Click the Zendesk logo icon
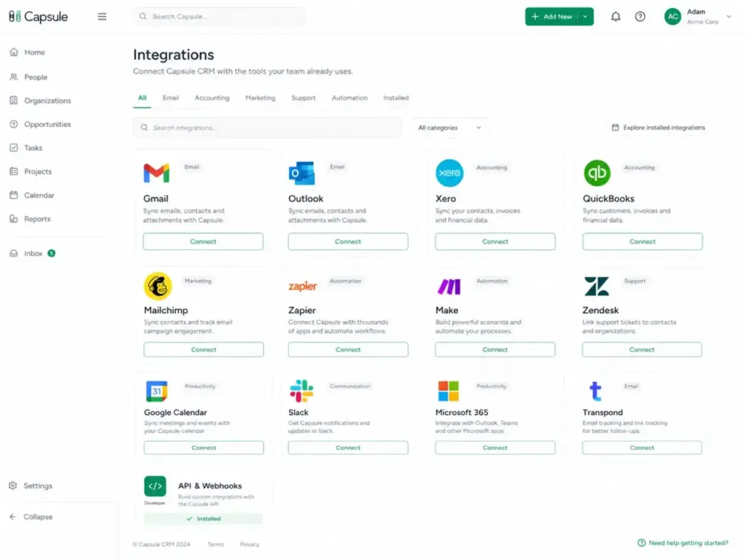 [x=597, y=286]
